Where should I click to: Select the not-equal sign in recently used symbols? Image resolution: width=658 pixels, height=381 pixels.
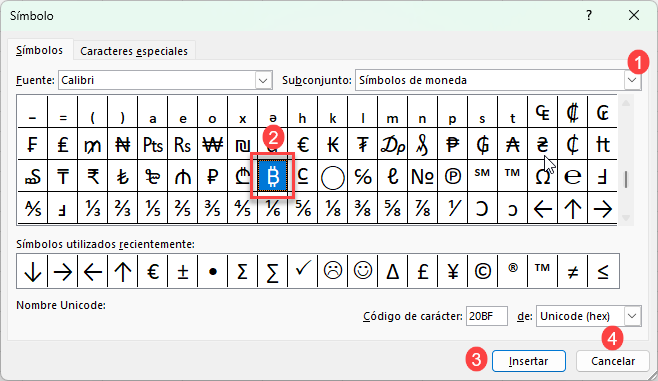click(x=572, y=271)
